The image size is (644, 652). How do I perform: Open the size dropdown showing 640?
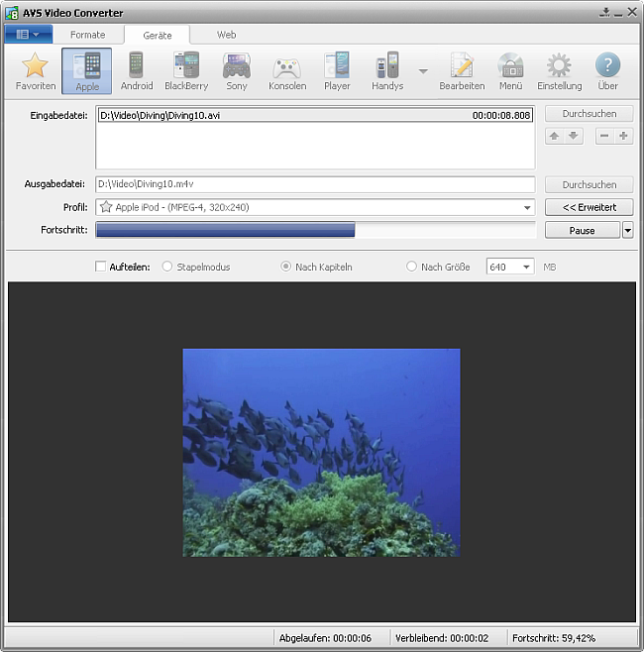pos(524,267)
